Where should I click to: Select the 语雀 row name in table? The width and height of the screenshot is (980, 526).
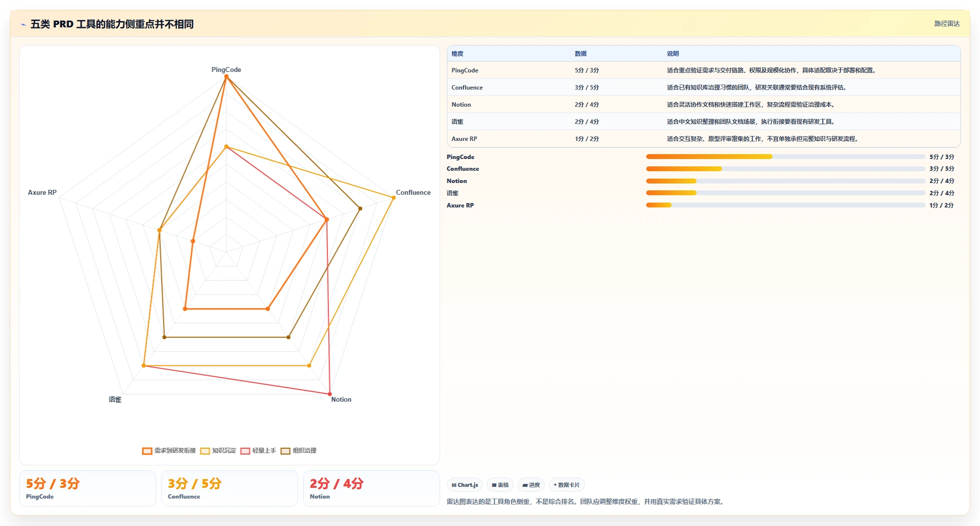[x=457, y=122]
